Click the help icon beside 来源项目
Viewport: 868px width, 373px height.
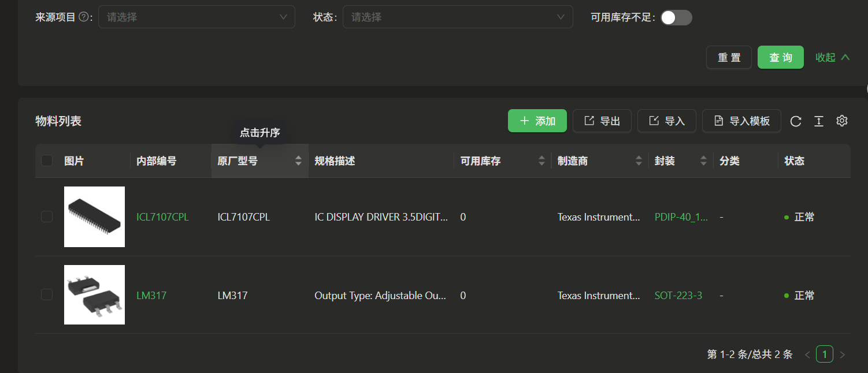click(x=83, y=17)
